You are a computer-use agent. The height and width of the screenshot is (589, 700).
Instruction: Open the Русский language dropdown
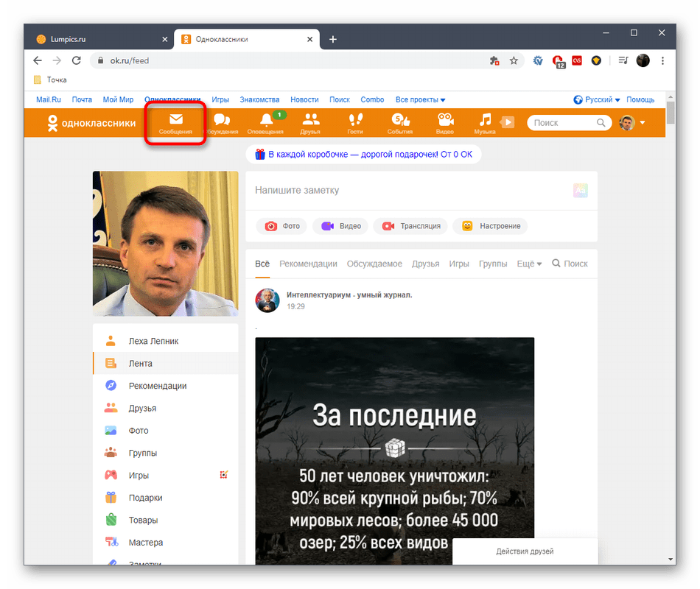(597, 99)
